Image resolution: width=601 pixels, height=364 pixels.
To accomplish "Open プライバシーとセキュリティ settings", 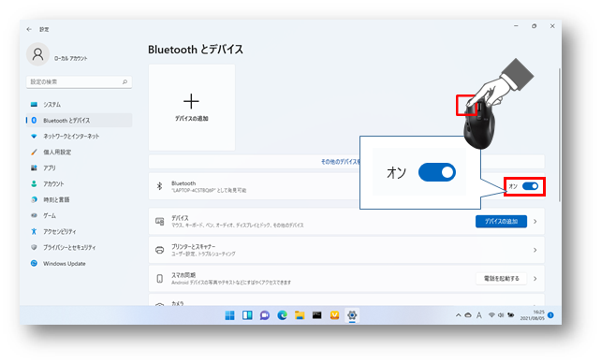I will pyautogui.click(x=79, y=248).
